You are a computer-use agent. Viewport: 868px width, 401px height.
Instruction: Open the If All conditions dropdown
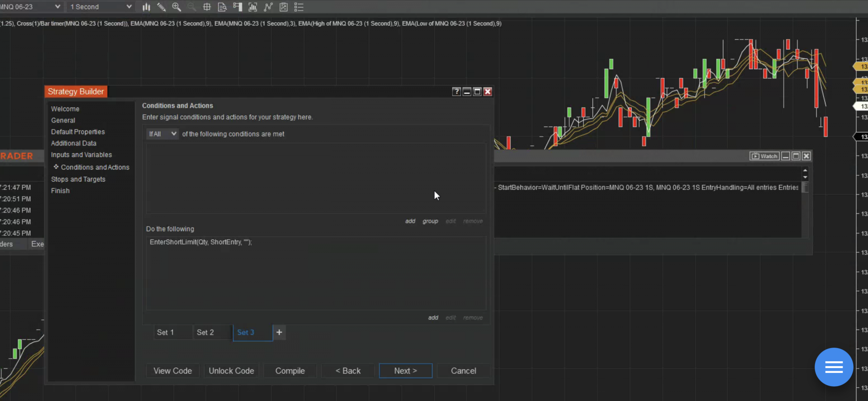(x=162, y=134)
